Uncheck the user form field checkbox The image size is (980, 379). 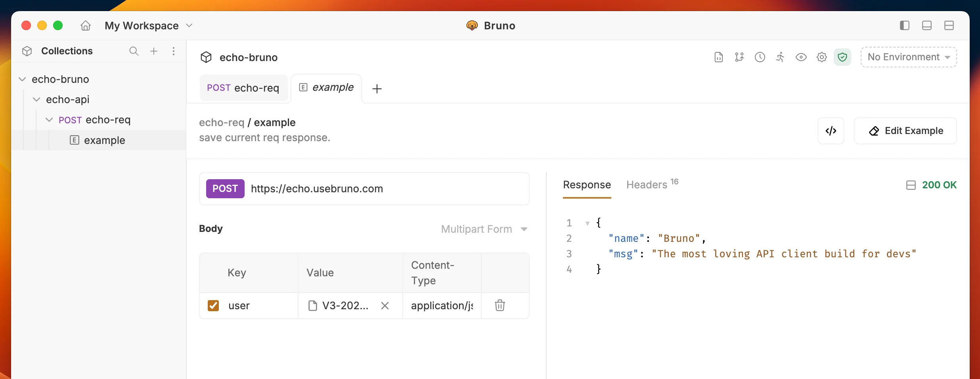[213, 305]
